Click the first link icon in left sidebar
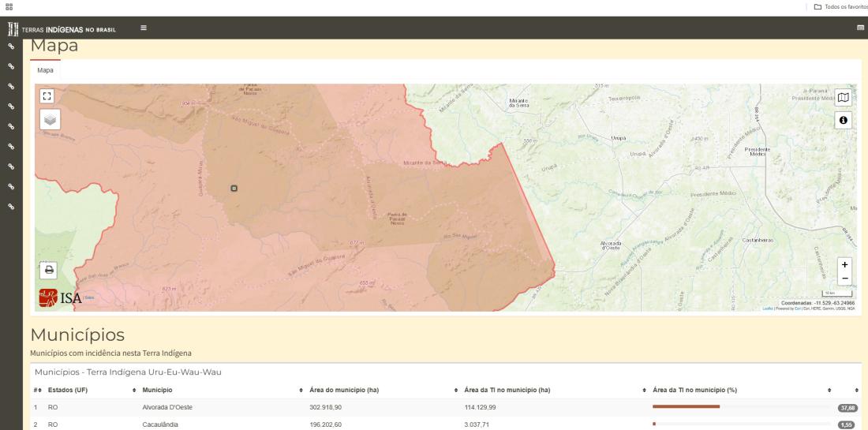This screenshot has height=430, width=868. [x=11, y=47]
